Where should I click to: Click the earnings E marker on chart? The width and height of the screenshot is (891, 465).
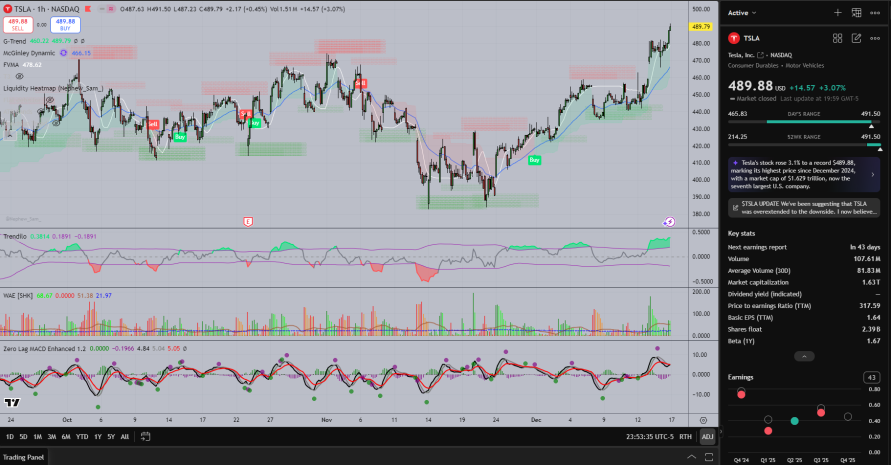click(x=248, y=222)
